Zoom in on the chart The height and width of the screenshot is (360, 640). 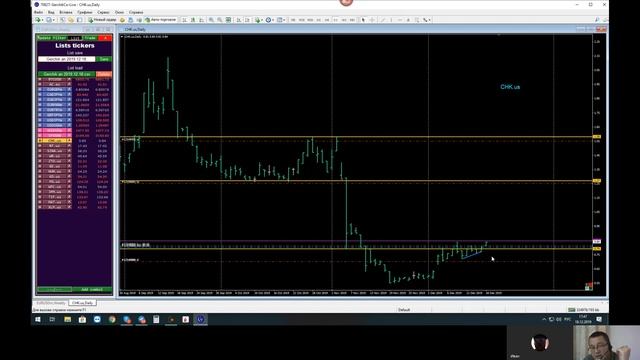click(x=211, y=20)
